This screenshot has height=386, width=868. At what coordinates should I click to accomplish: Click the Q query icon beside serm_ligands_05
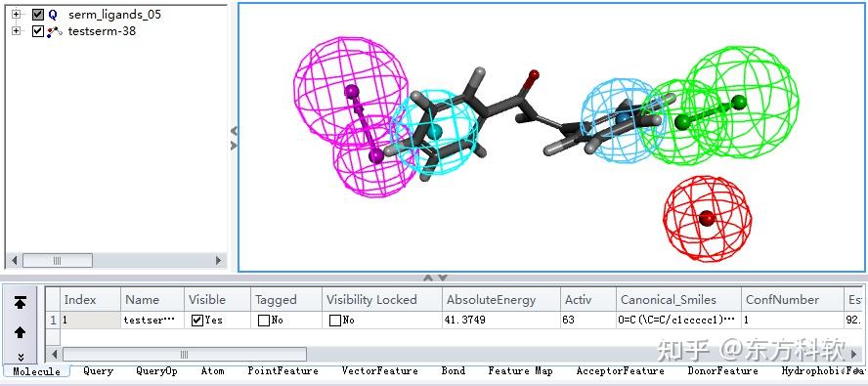[53, 15]
